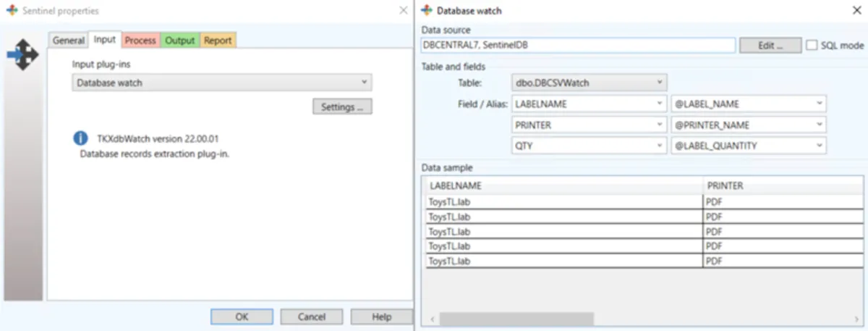Image resolution: width=868 pixels, height=331 pixels.
Task: Click Database watch title bar icon
Action: (427, 11)
